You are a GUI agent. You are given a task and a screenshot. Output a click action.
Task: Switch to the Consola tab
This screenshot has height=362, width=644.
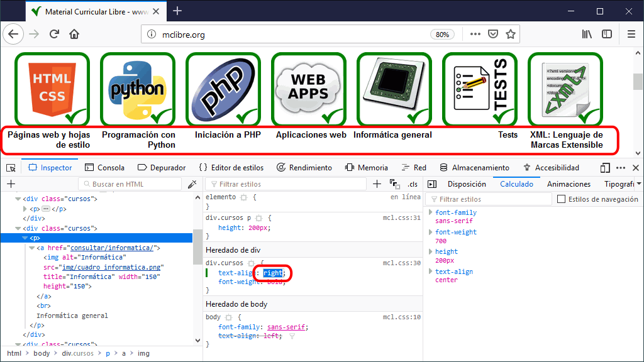[104, 168]
